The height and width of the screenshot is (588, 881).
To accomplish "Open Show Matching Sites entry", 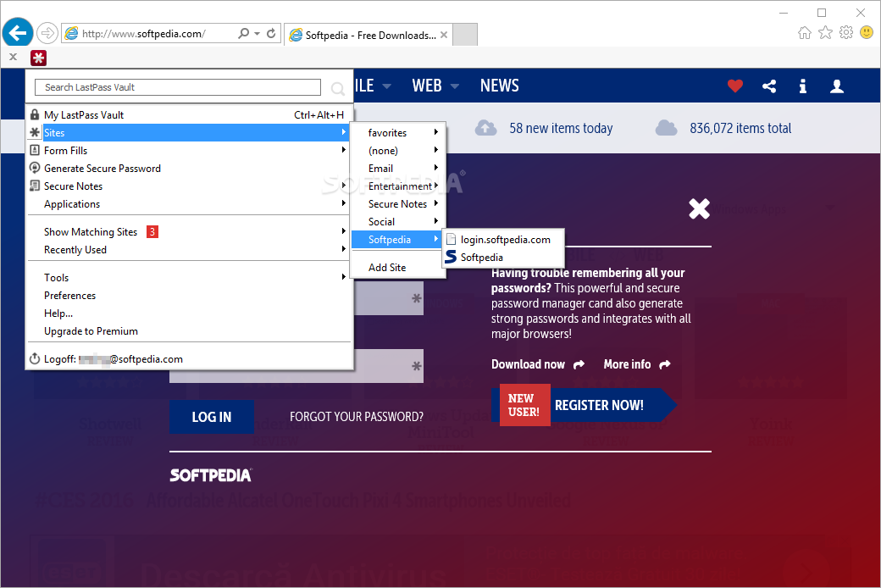I will pyautogui.click(x=190, y=231).
